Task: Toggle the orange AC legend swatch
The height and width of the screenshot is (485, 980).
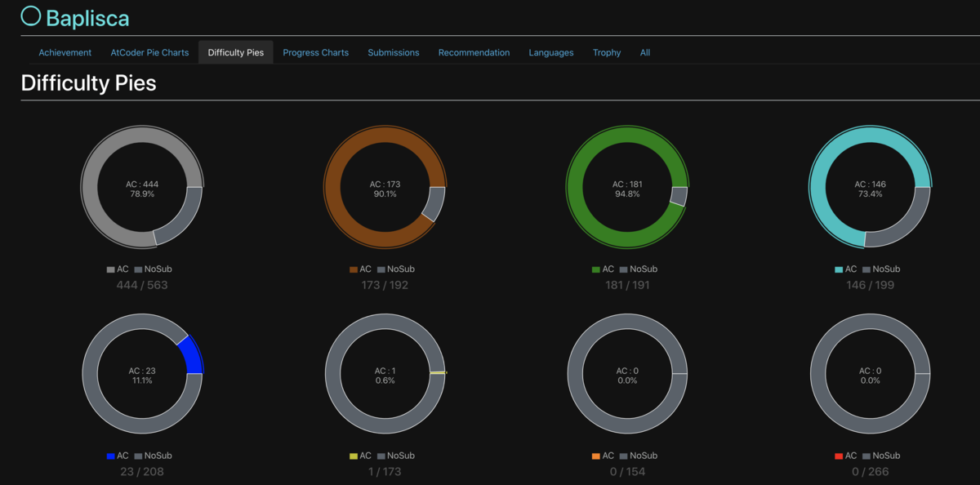Action: pos(596,456)
